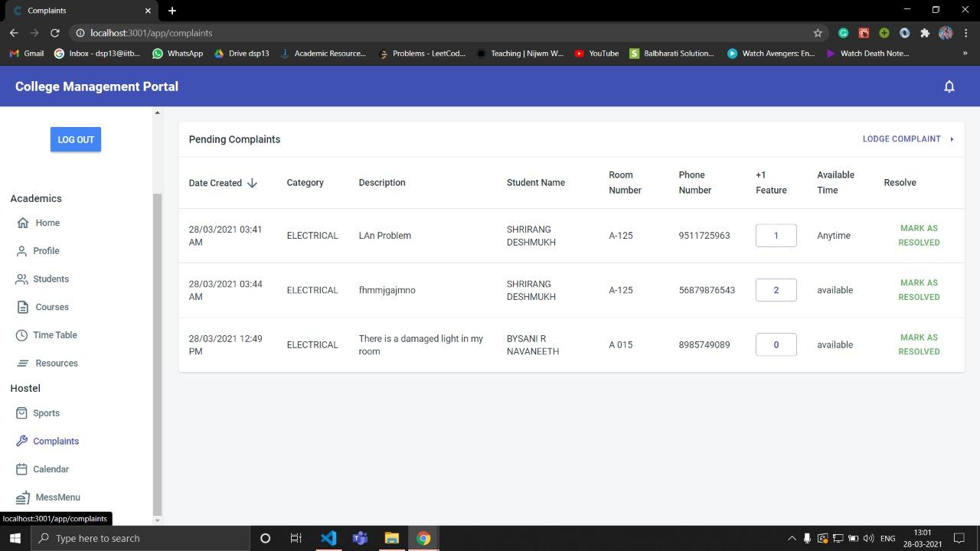Click room number A 015 cell

tap(620, 344)
